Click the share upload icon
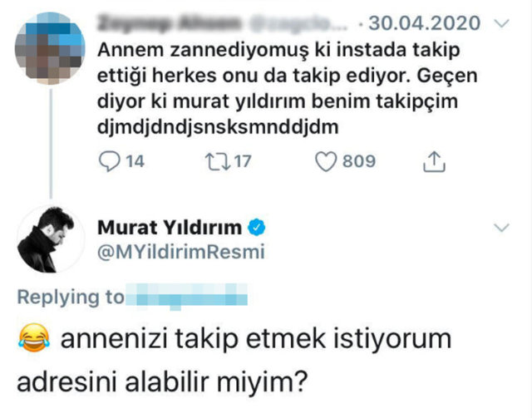The height and width of the screenshot is (418, 532). pyautogui.click(x=433, y=161)
